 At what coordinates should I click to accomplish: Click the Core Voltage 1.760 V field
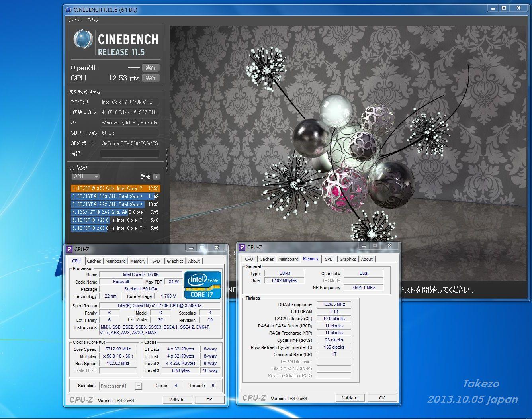(x=168, y=296)
